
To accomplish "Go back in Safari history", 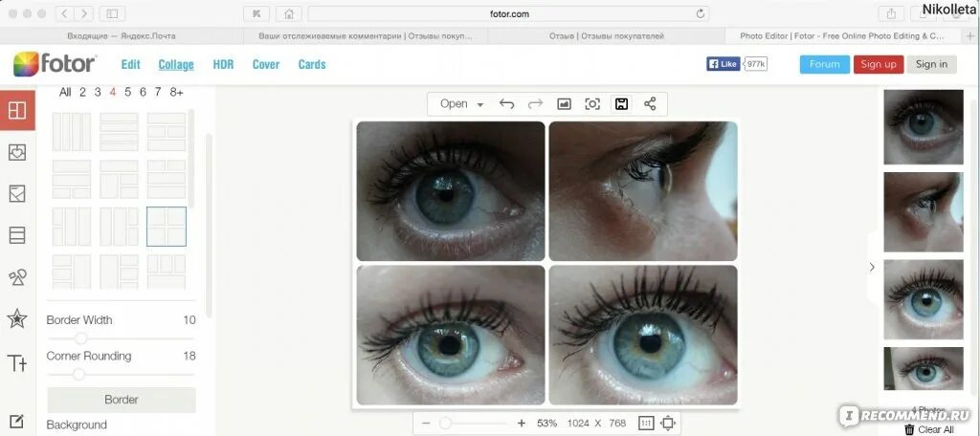I will (66, 13).
